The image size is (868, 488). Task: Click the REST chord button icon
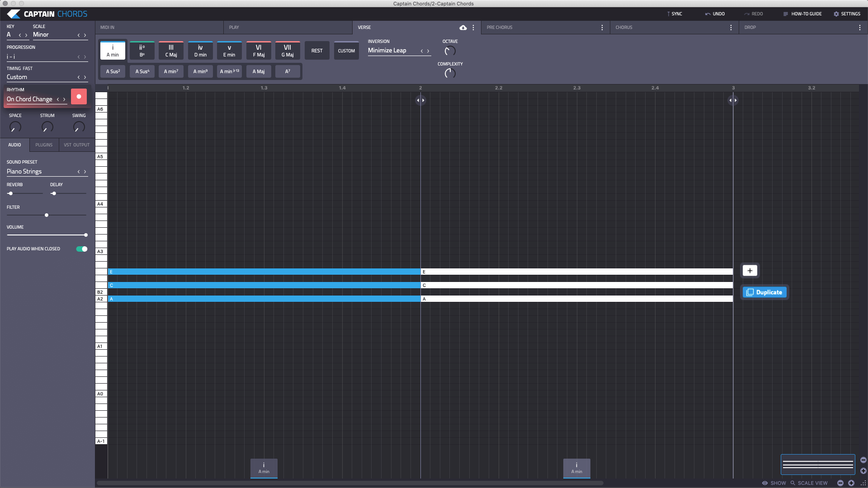point(316,51)
